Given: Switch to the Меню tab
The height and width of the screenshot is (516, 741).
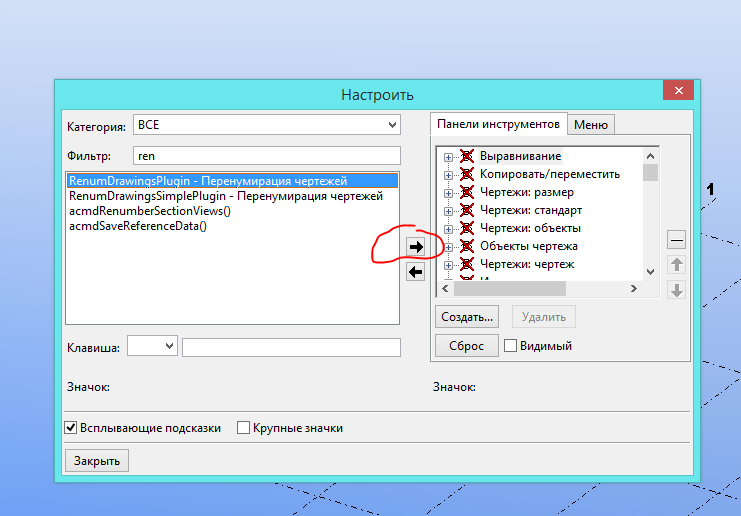Looking at the screenshot, I should click(x=591, y=125).
